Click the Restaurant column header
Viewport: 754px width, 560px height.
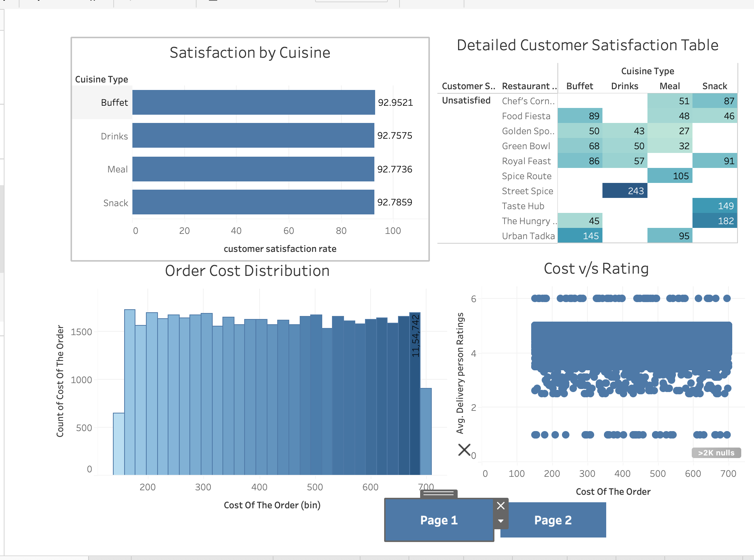click(529, 86)
